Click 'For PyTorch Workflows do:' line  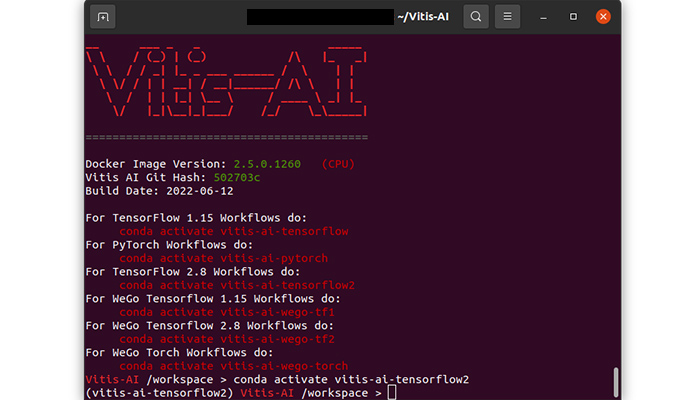pyautogui.click(x=169, y=245)
